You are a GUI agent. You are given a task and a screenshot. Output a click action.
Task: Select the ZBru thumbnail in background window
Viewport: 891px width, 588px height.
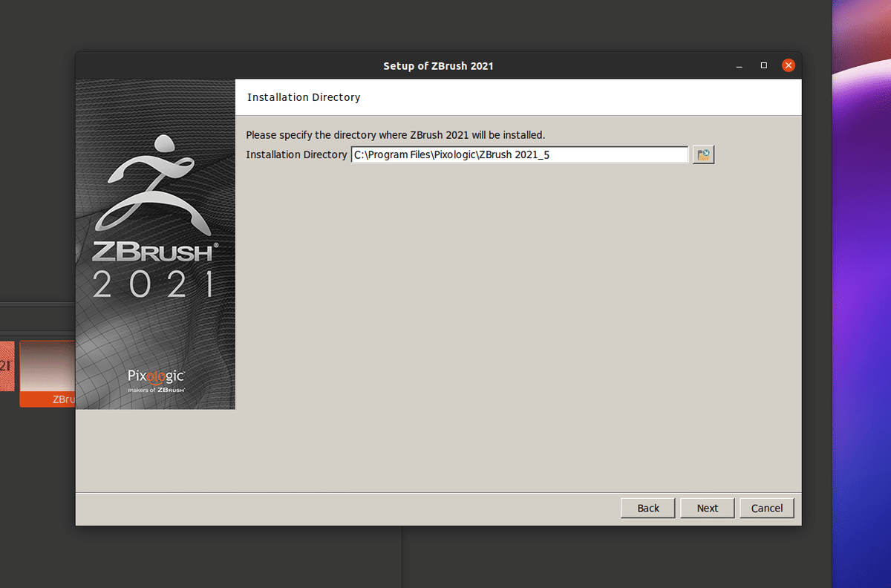tap(48, 373)
